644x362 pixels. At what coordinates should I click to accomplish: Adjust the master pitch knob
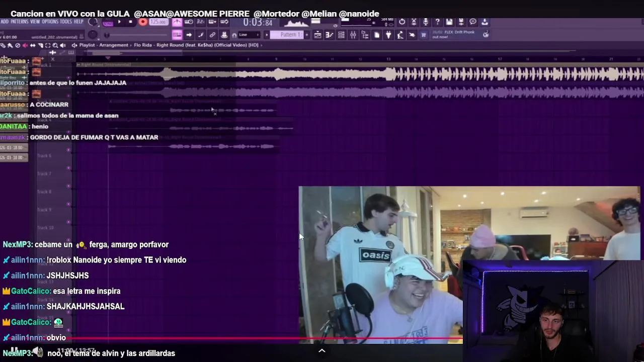point(93,35)
